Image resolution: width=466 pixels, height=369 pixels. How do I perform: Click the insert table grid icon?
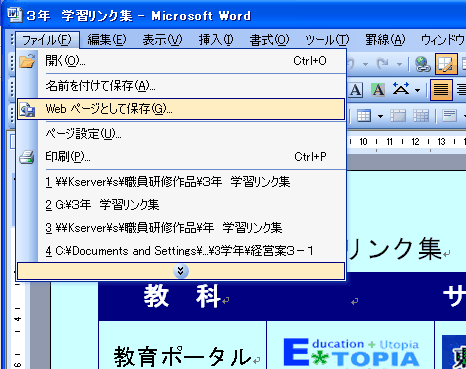pyautogui.click(x=364, y=116)
